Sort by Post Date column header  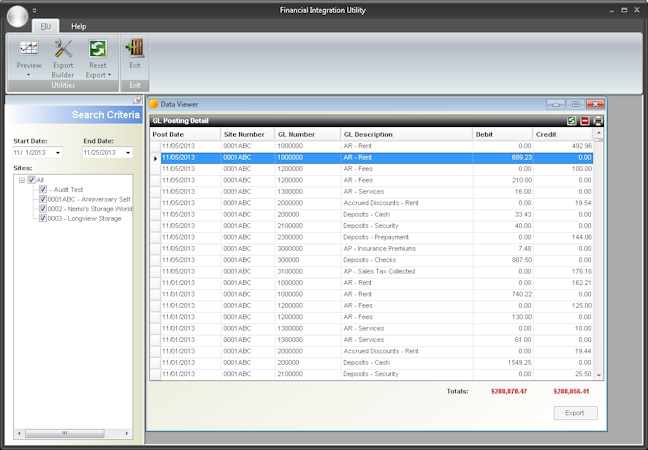point(186,134)
